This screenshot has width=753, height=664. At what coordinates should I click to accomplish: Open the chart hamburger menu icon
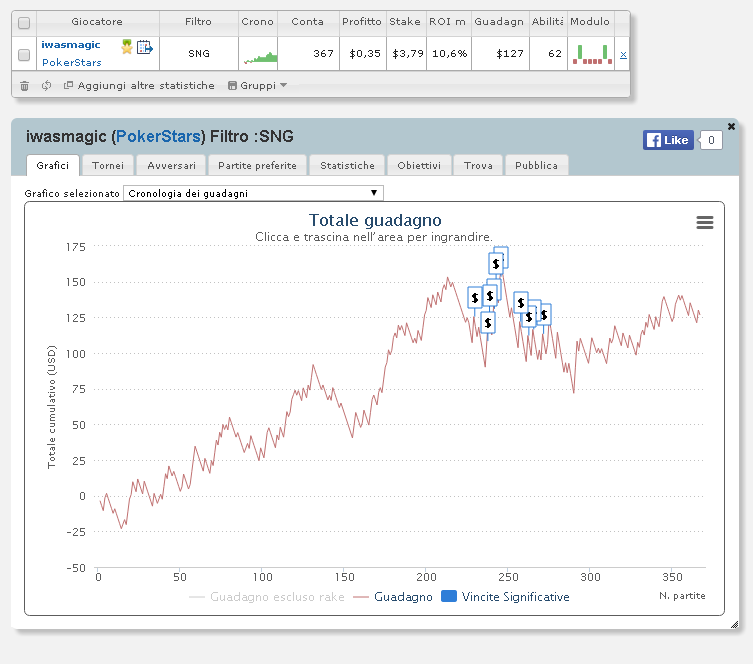[x=704, y=222]
